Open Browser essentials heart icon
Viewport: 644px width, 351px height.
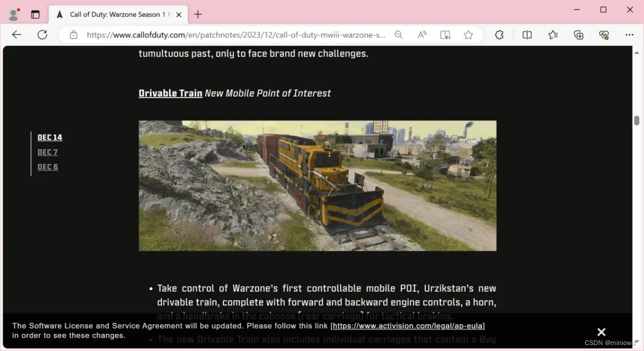pos(604,35)
